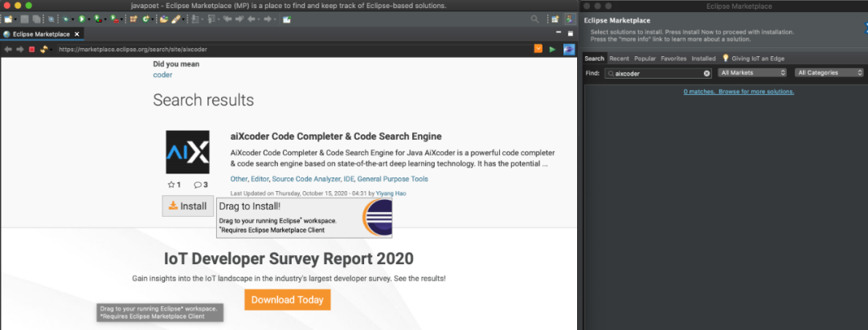Clear the Find search field

click(x=707, y=73)
